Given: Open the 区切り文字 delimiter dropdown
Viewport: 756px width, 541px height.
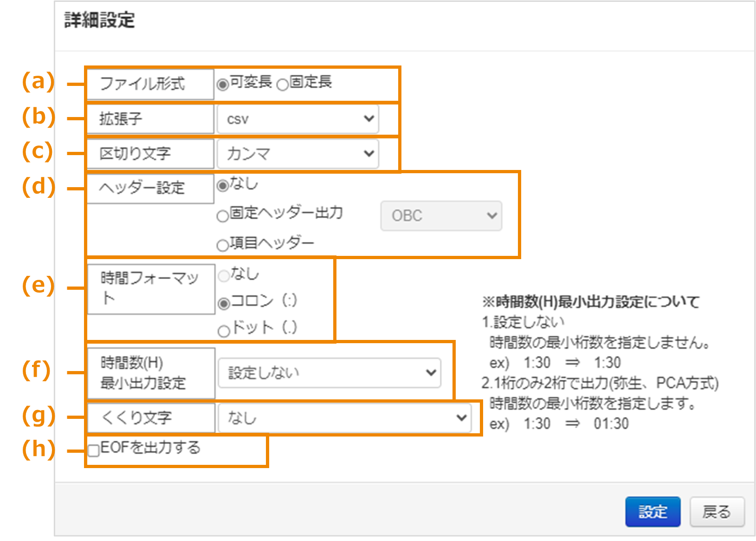Looking at the screenshot, I should pyautogui.click(x=297, y=153).
